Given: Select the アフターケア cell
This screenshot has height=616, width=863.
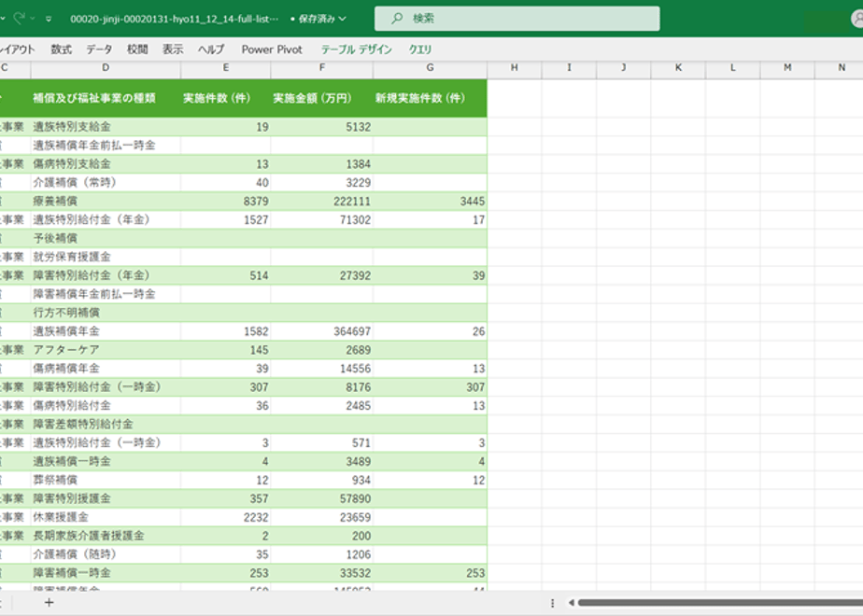Looking at the screenshot, I should pyautogui.click(x=106, y=350).
